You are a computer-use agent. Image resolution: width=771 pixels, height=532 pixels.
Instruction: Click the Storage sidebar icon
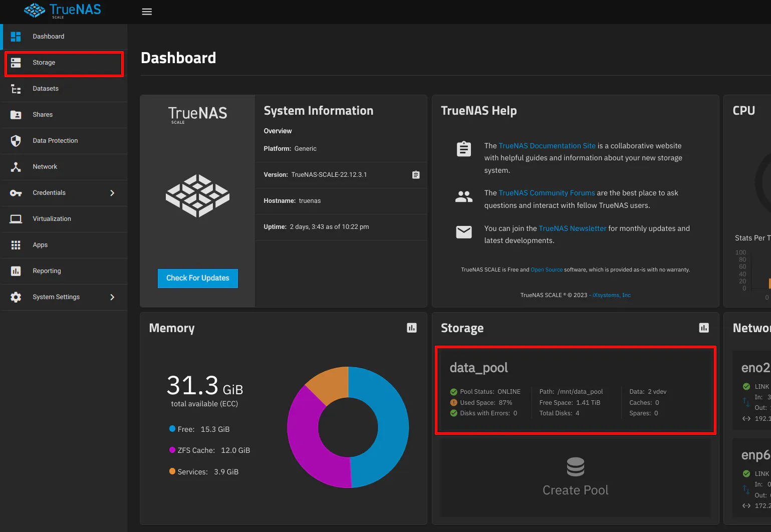[16, 63]
